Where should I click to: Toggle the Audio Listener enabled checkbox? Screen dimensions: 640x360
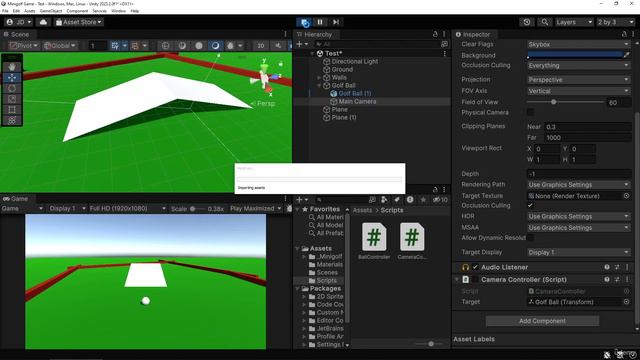pos(475,267)
